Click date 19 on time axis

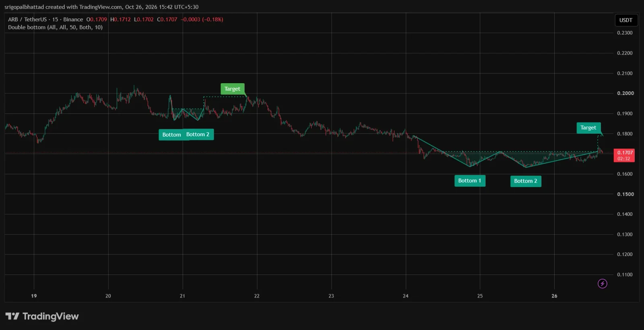click(x=34, y=296)
